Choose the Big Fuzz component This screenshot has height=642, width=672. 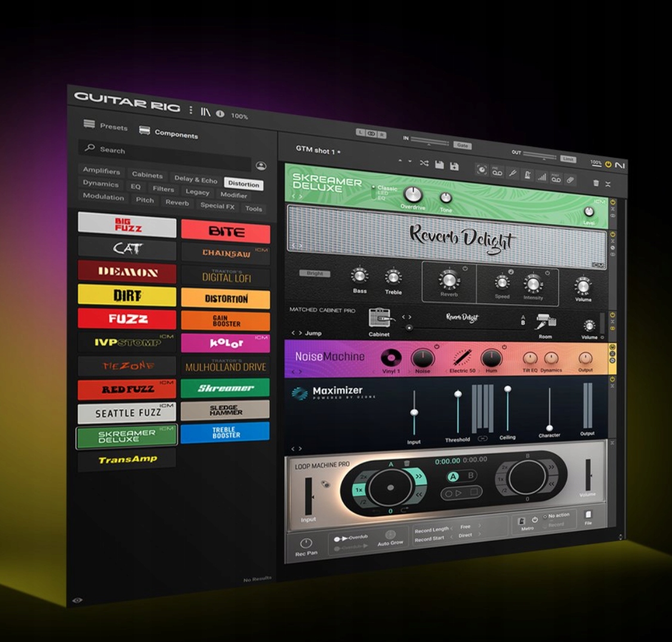point(127,225)
